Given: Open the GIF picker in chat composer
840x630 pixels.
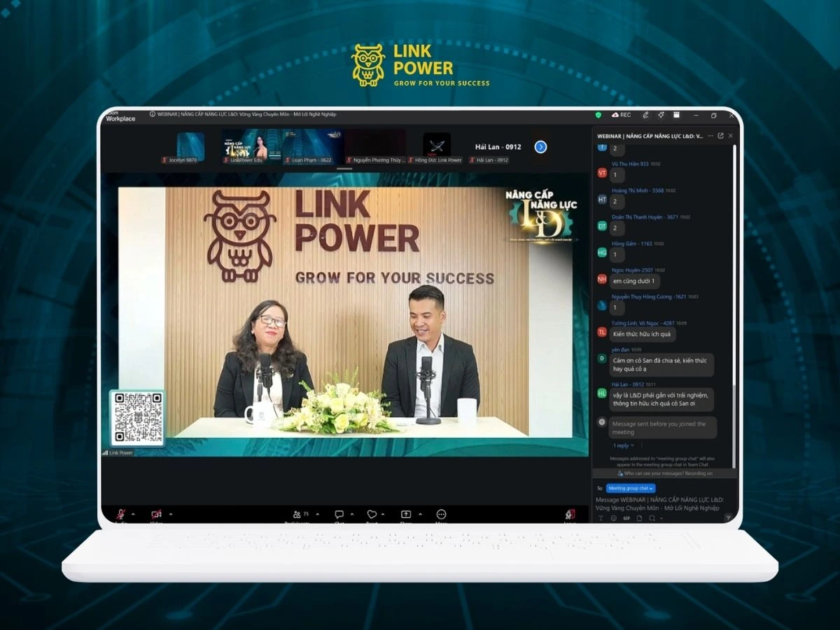Looking at the screenshot, I should 626,518.
